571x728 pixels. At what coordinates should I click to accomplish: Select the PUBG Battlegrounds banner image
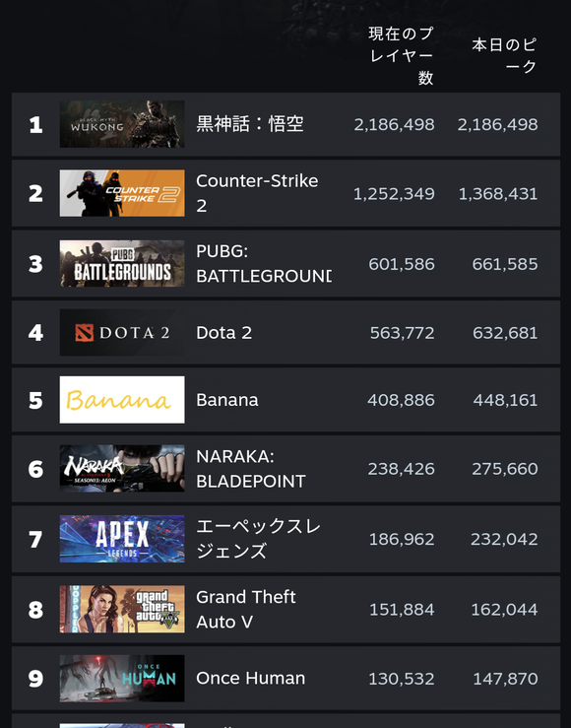122,263
